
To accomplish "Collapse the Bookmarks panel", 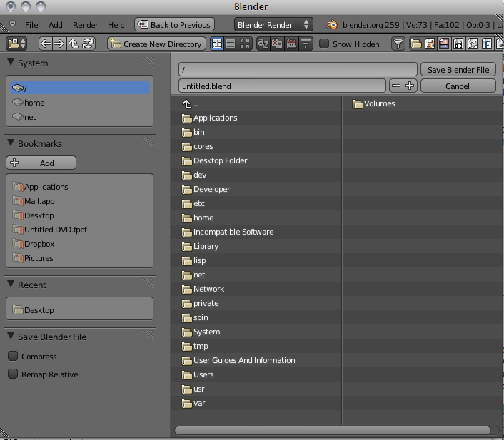I will 11,143.
